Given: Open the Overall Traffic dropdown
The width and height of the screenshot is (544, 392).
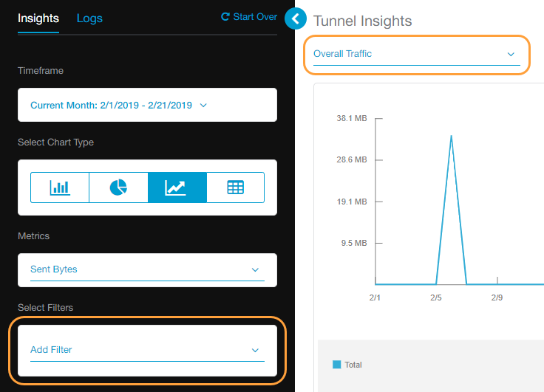Looking at the screenshot, I should point(416,54).
